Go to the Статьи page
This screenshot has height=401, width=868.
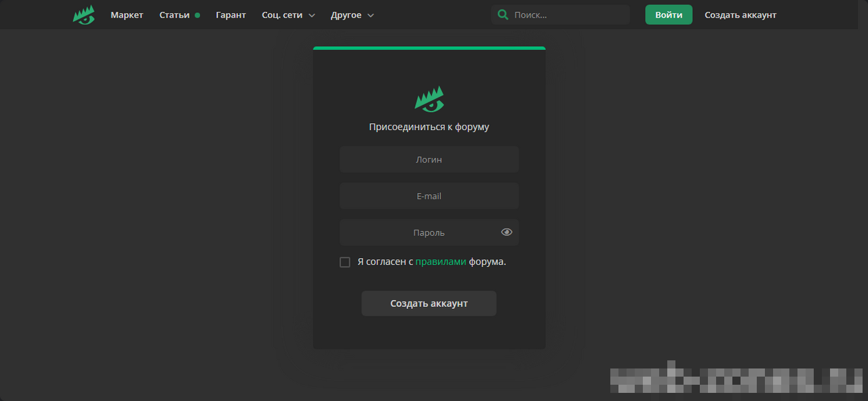click(x=174, y=15)
